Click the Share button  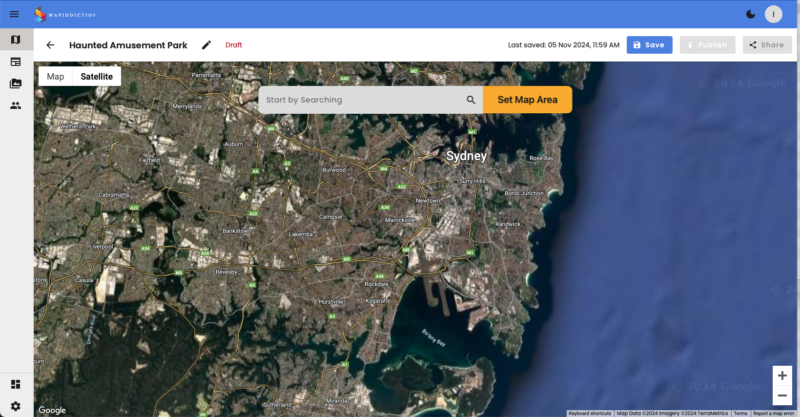pos(767,45)
